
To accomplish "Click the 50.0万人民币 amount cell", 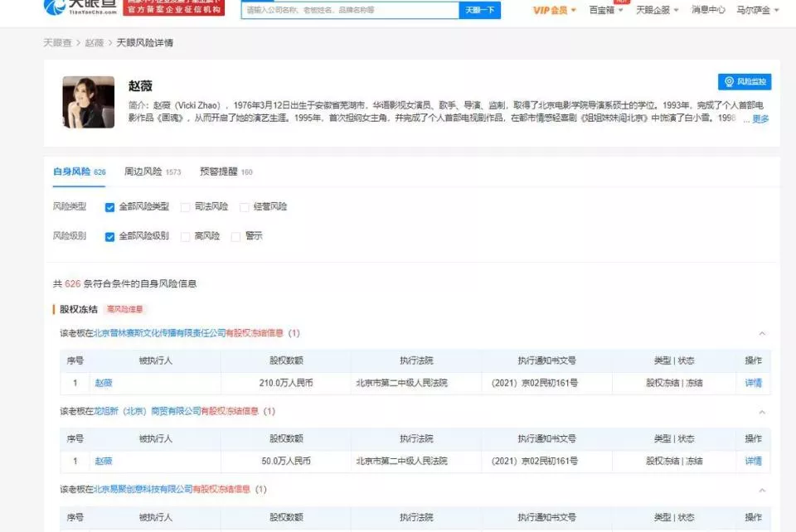I will (286, 461).
